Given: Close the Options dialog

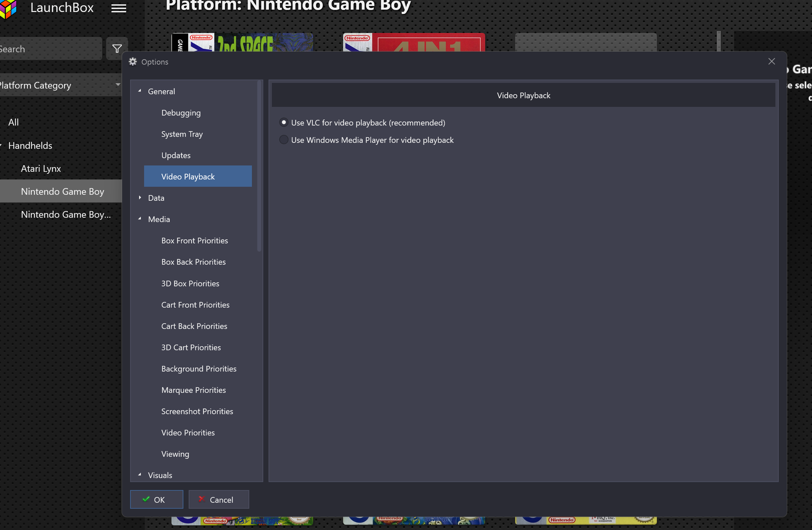Looking at the screenshot, I should (x=771, y=62).
